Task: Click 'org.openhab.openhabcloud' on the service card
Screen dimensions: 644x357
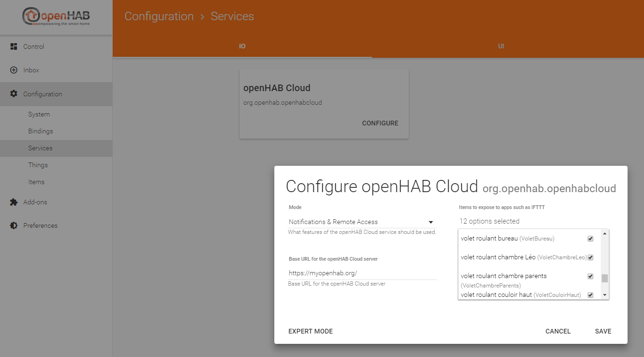Action: [x=283, y=102]
